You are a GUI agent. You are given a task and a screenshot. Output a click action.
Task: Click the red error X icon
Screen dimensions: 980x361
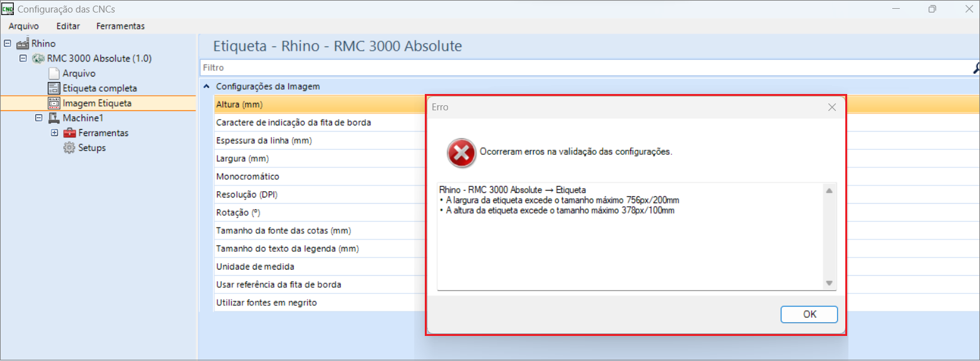(461, 153)
